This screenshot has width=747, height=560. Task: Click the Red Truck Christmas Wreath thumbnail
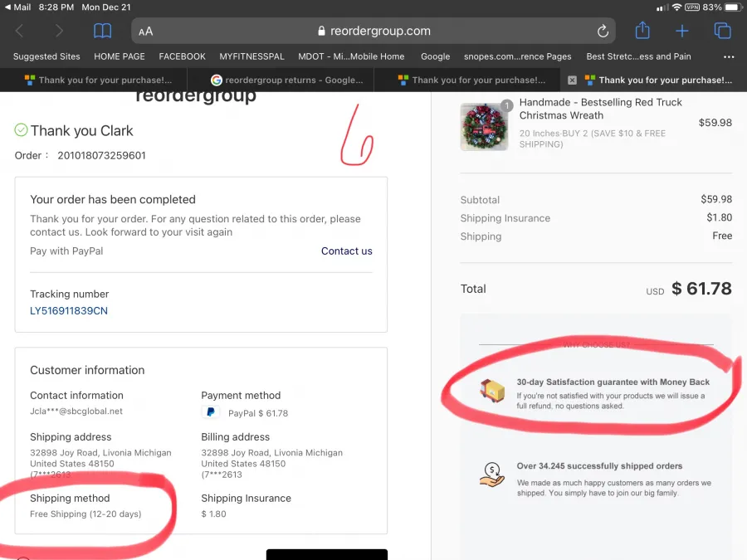[x=484, y=127]
